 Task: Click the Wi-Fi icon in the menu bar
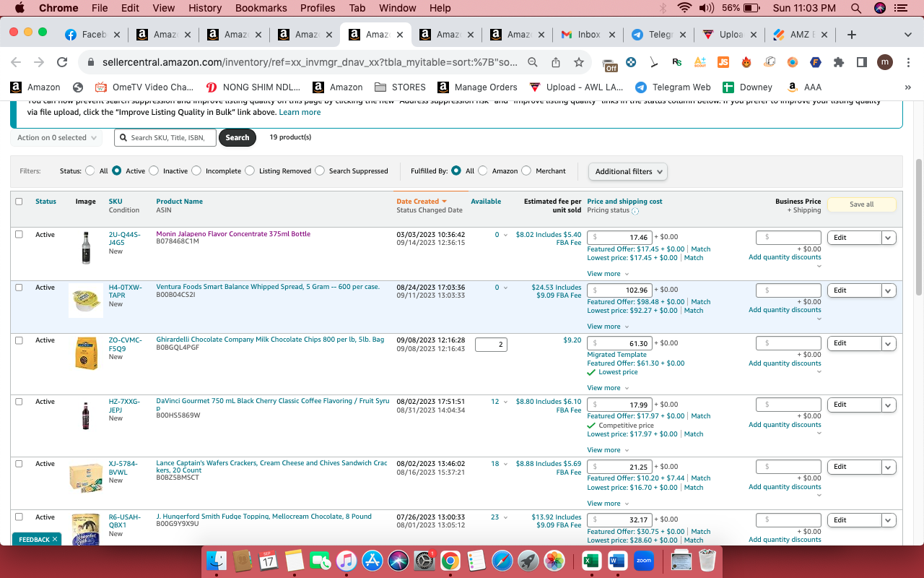[684, 8]
